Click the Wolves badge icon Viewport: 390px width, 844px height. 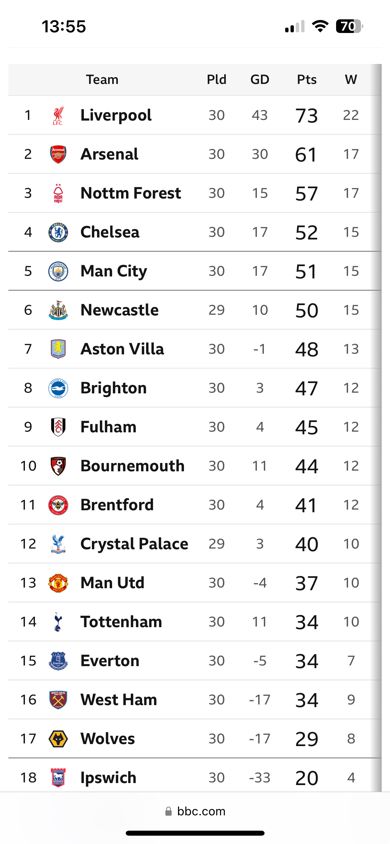(58, 738)
